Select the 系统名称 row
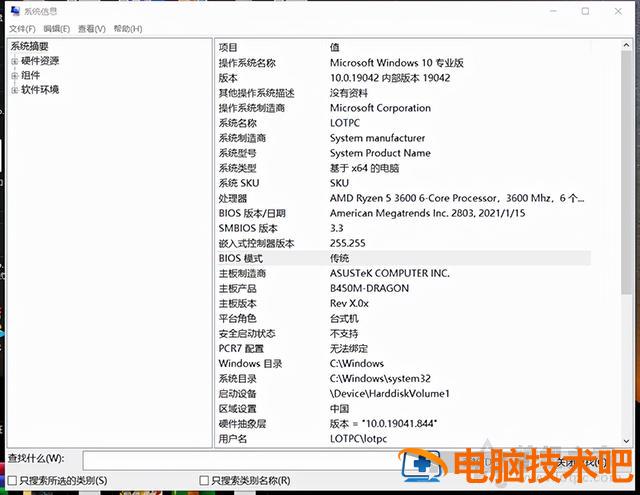The image size is (640, 495). (x=403, y=123)
